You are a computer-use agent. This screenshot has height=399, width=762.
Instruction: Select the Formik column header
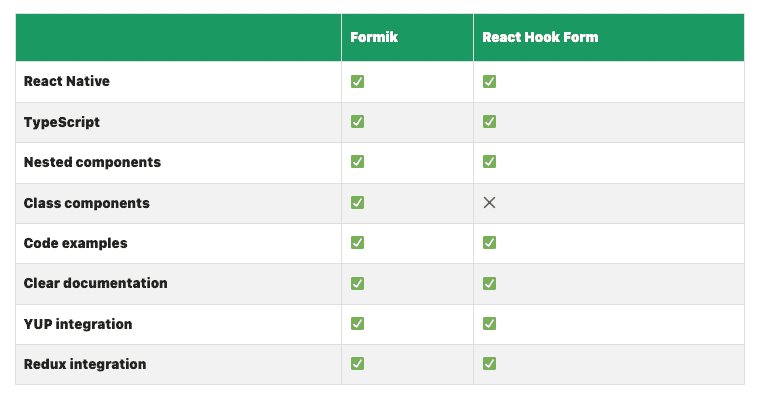coord(374,37)
